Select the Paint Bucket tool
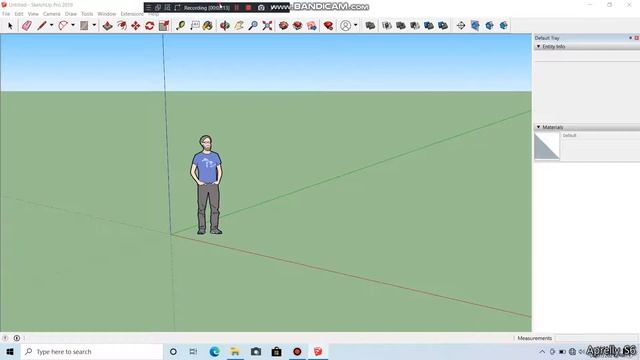 click(208, 26)
